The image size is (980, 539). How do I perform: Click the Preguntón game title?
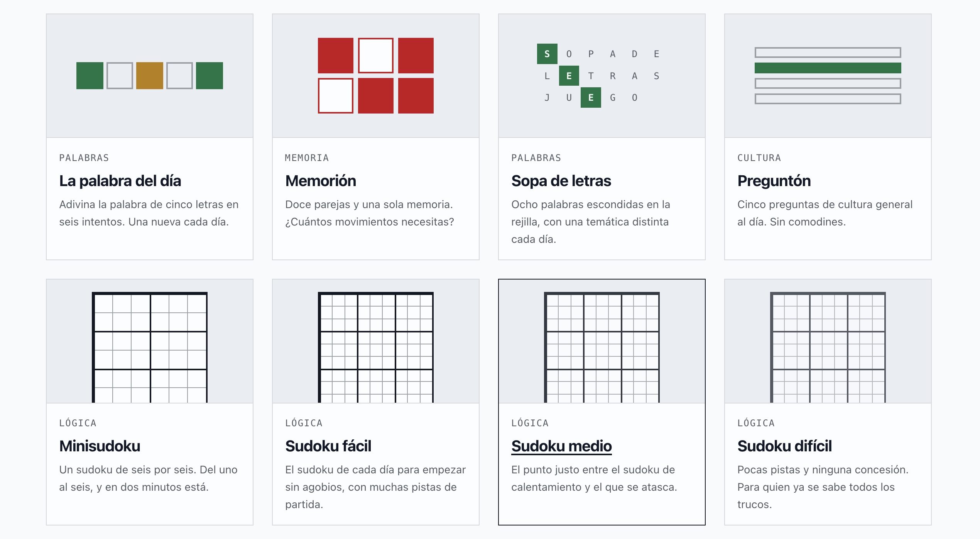click(x=774, y=181)
